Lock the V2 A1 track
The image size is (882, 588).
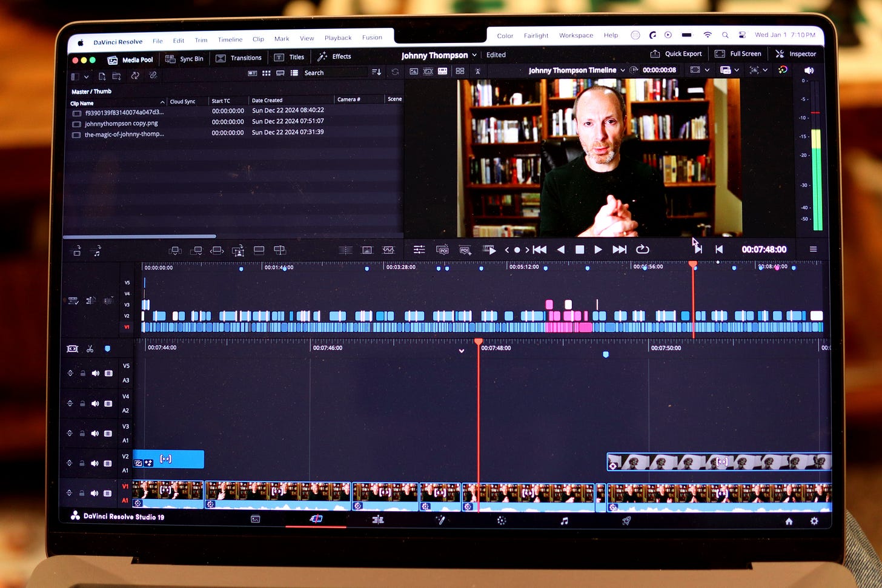(82, 464)
